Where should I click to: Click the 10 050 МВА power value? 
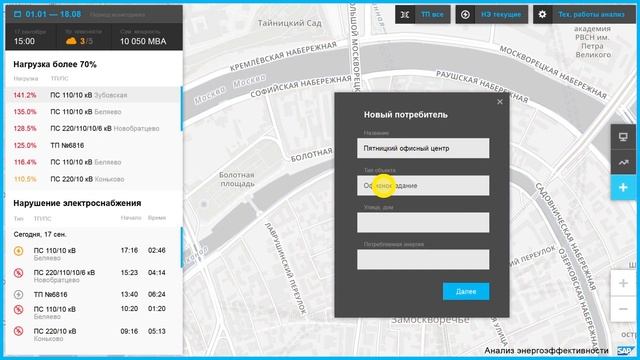coord(143,41)
